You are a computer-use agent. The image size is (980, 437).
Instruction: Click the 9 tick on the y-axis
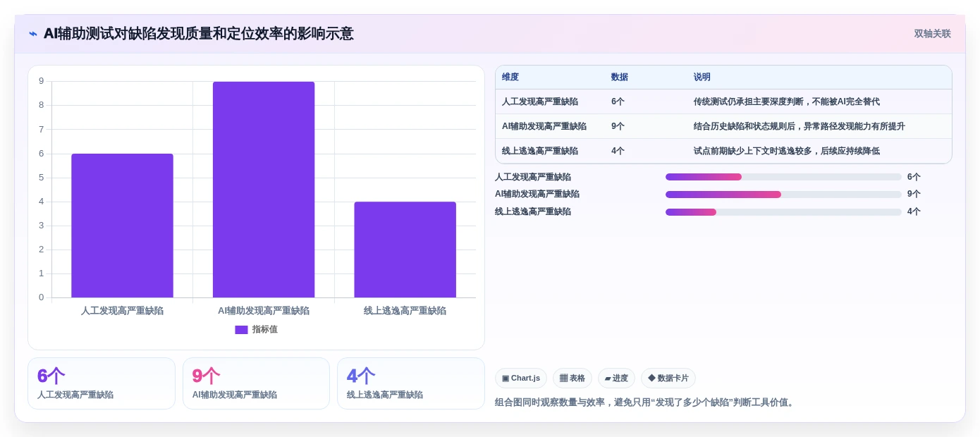[41, 81]
